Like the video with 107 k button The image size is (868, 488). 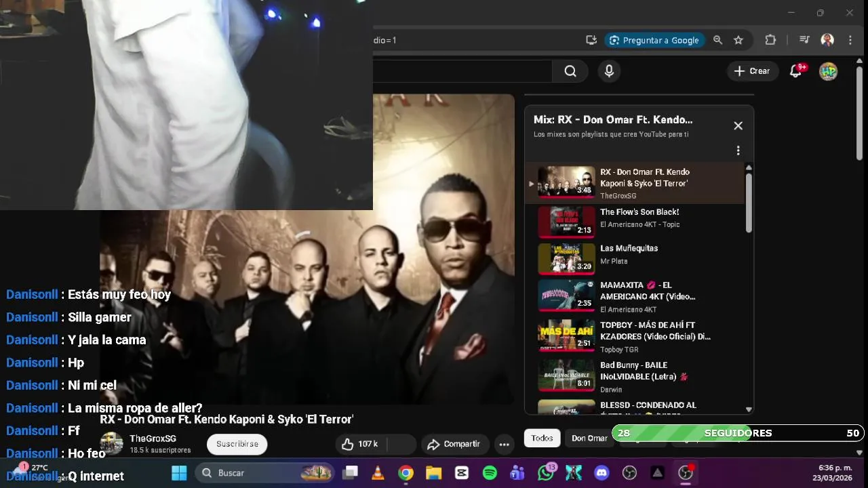point(360,444)
